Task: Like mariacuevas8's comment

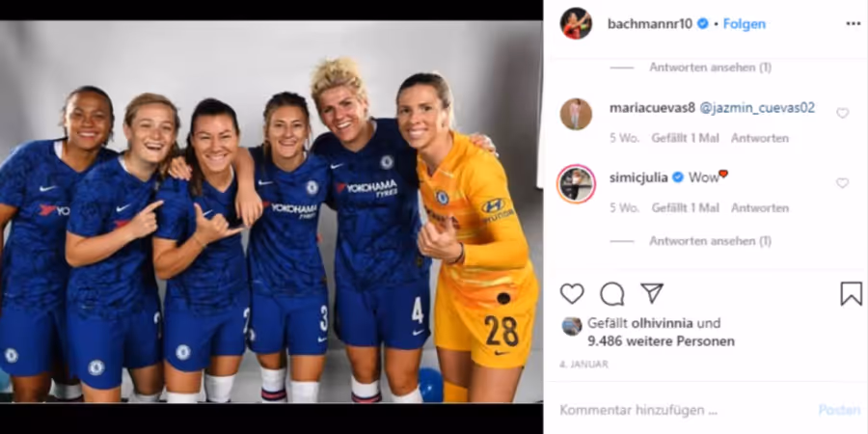Action: [843, 113]
